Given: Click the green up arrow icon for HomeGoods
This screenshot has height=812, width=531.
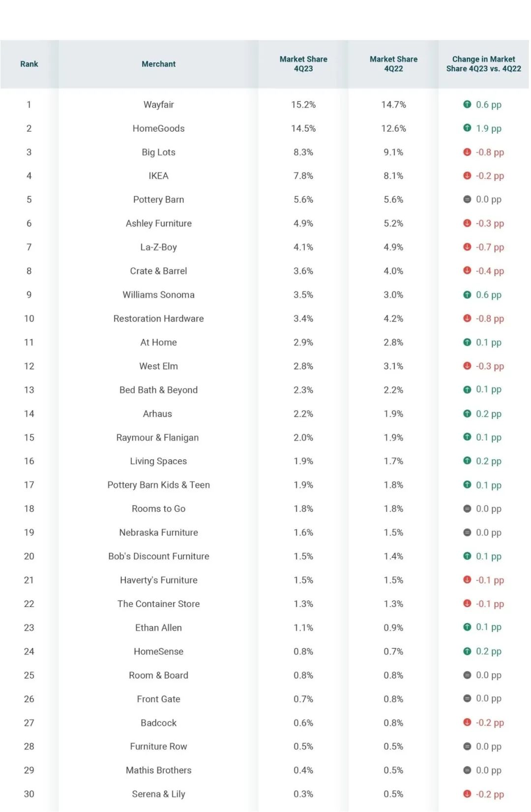Looking at the screenshot, I should pyautogui.click(x=467, y=128).
